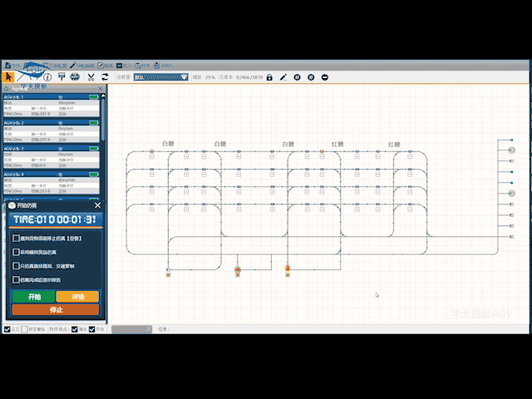Toggle the second simulation option checkbox
The height and width of the screenshot is (399, 532).
click(x=17, y=251)
